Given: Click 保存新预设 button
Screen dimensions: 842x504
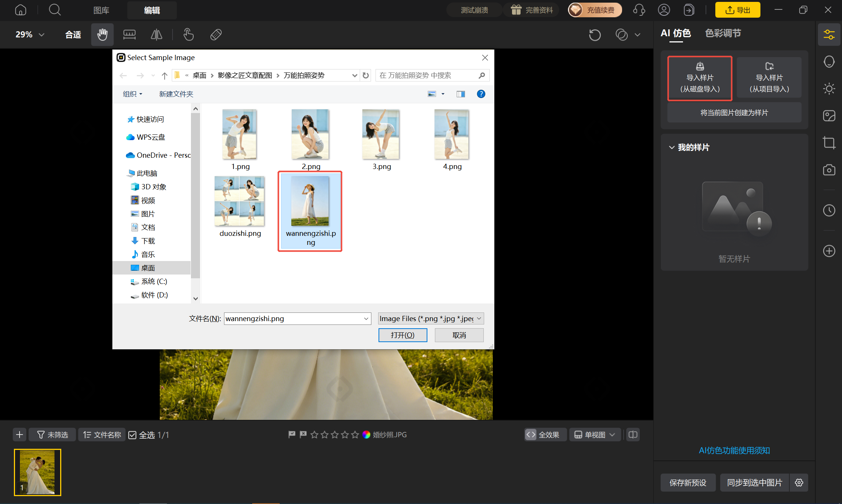Looking at the screenshot, I should (x=688, y=483).
